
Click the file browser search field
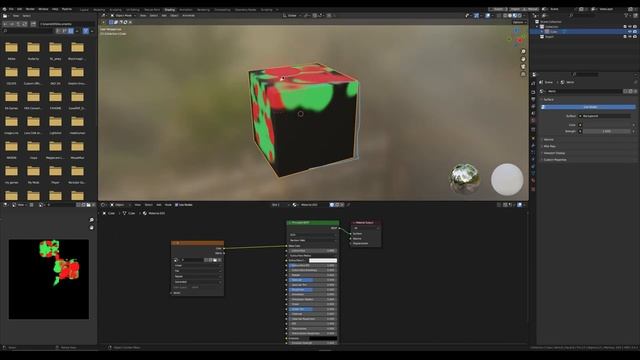[x=29, y=31]
